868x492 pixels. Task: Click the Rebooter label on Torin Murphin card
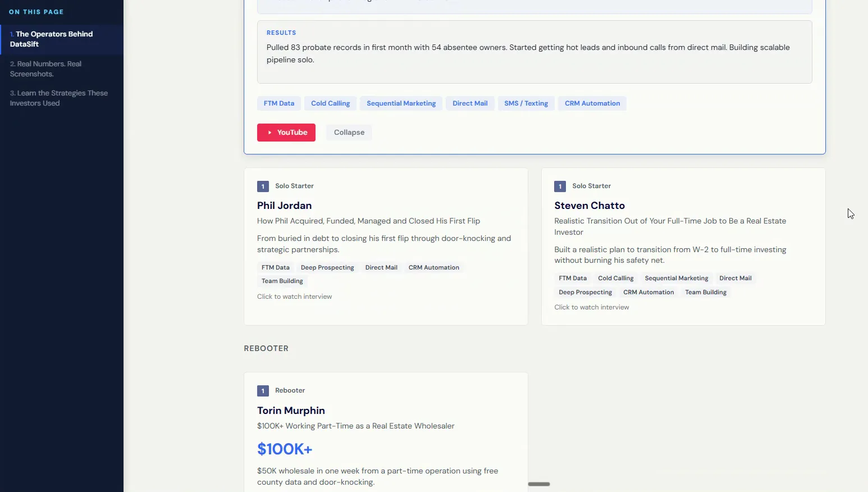290,390
